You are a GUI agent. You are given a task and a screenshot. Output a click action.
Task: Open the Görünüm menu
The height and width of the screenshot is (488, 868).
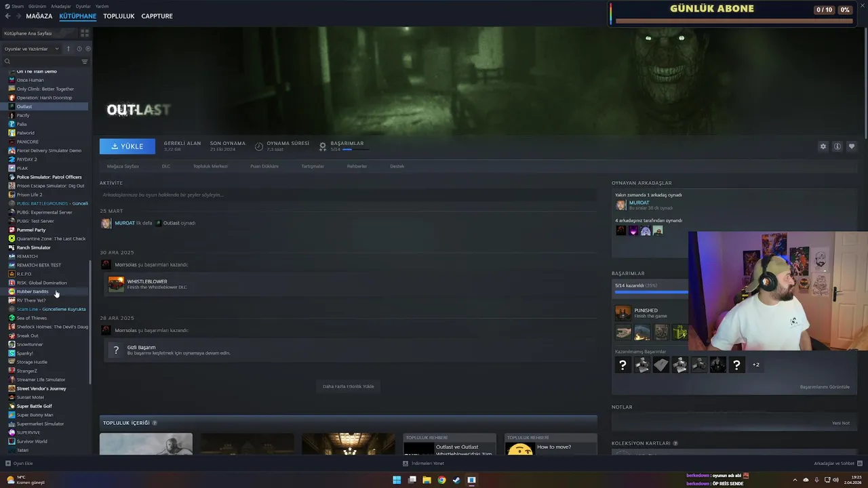pyautogui.click(x=37, y=6)
